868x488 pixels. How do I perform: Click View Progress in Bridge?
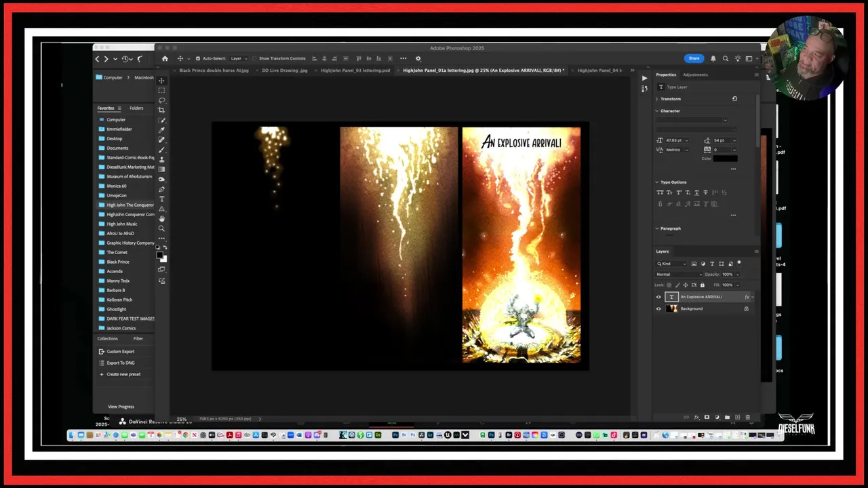(121, 407)
